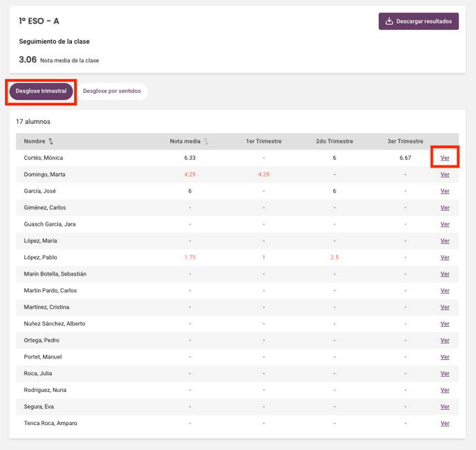
Task: View details for Ortega, Pedro
Action: [445, 341]
